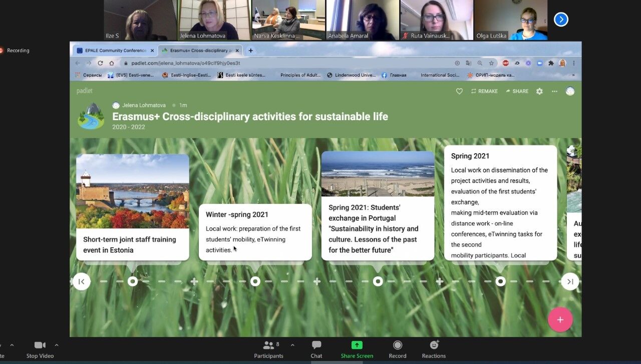Viewport: 641px width, 364px height.
Task: Go to browser home page
Action: point(112,63)
